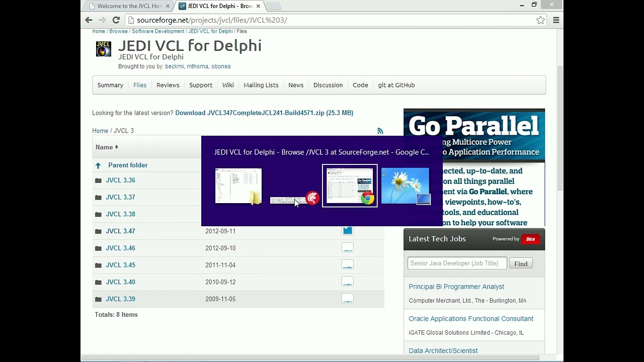The image size is (644, 362).
Task: Click the Go Parallel advertisement banner
Action: [x=474, y=167]
